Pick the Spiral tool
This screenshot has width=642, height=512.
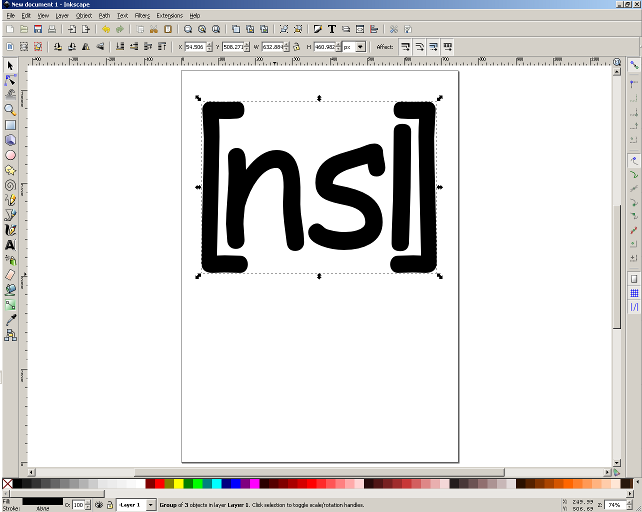[10, 185]
